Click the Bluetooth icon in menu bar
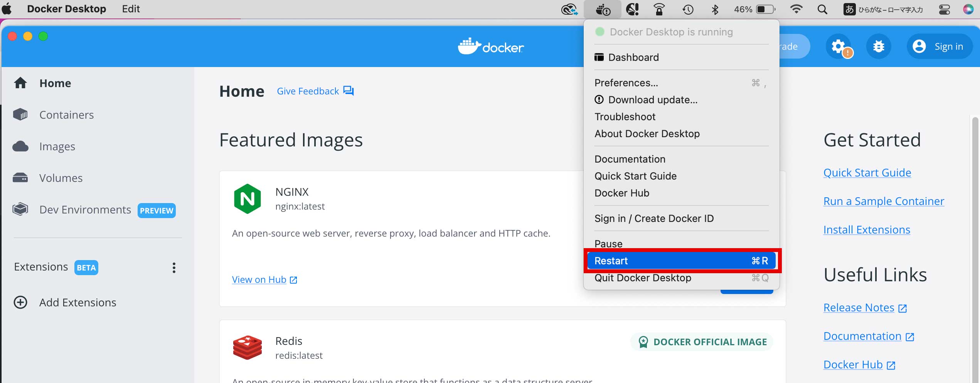Viewport: 980px width, 383px height. click(715, 9)
